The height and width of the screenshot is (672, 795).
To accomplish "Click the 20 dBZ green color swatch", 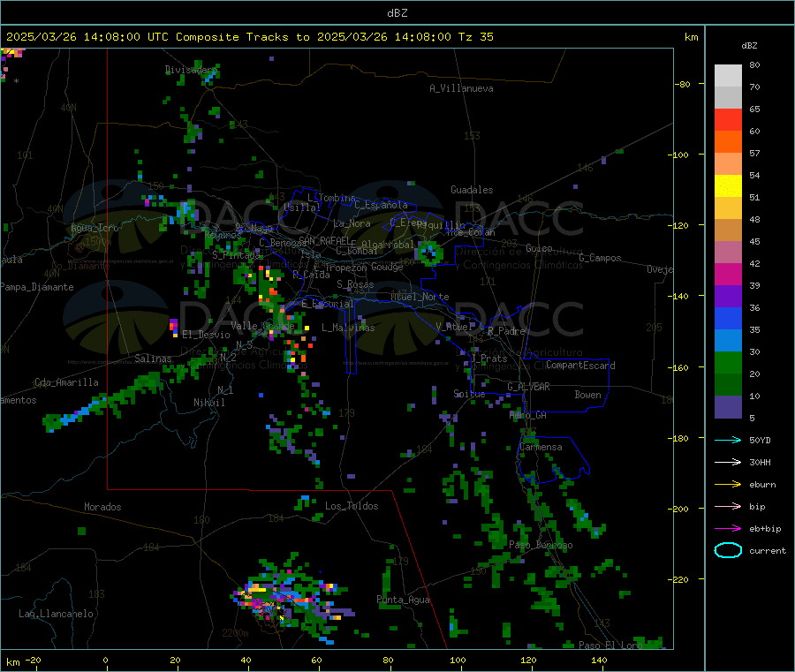I will pyautogui.click(x=728, y=363).
